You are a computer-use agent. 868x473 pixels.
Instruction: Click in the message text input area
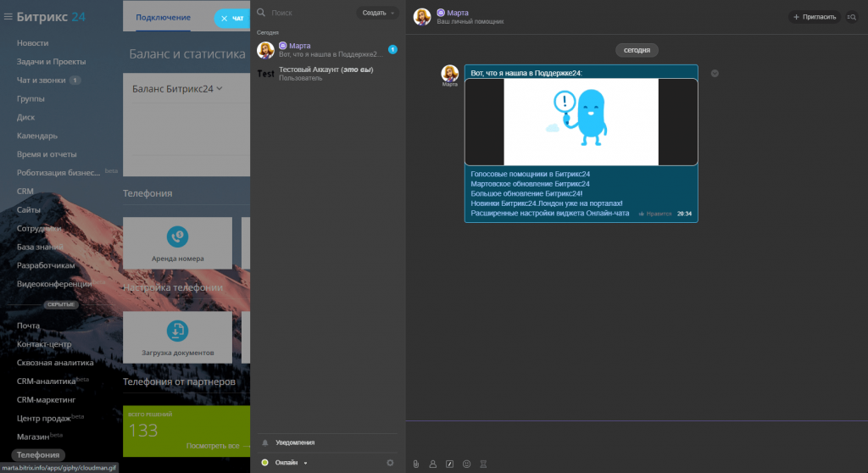(637, 438)
